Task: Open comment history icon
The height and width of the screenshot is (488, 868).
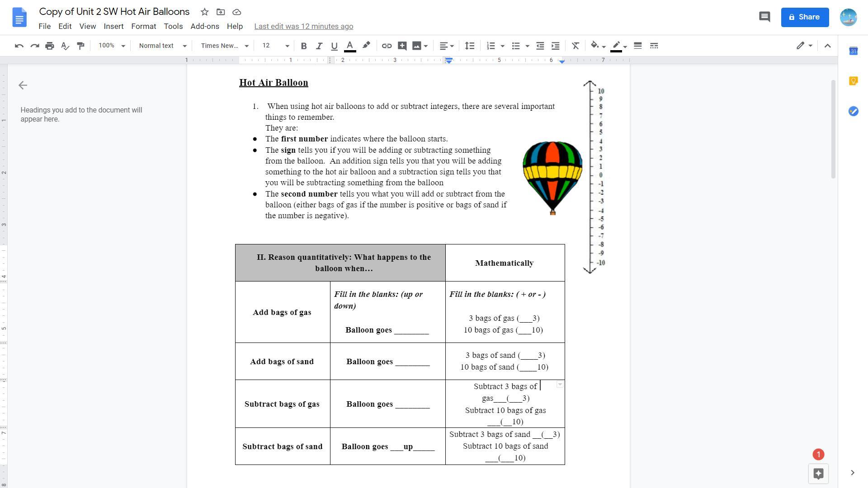Action: pyautogui.click(x=764, y=17)
